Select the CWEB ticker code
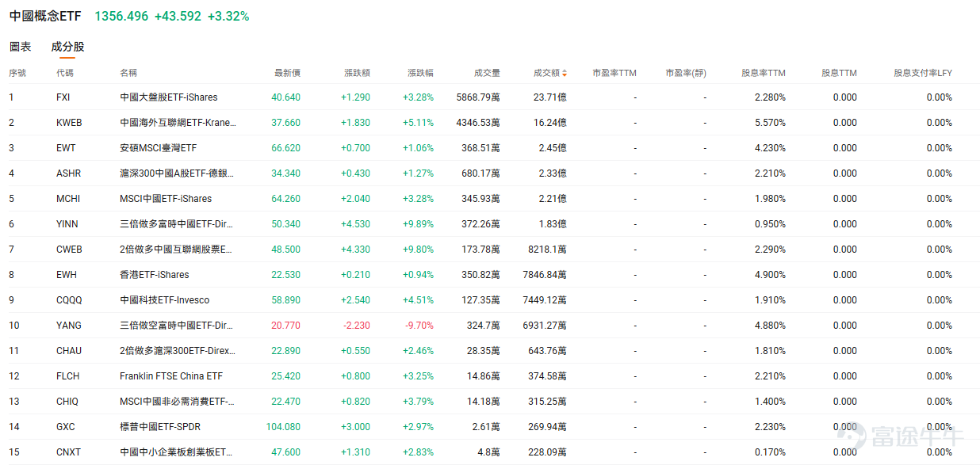 coord(69,250)
